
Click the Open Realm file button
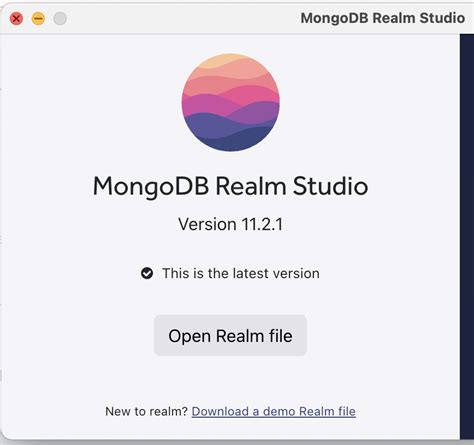pyautogui.click(x=230, y=335)
